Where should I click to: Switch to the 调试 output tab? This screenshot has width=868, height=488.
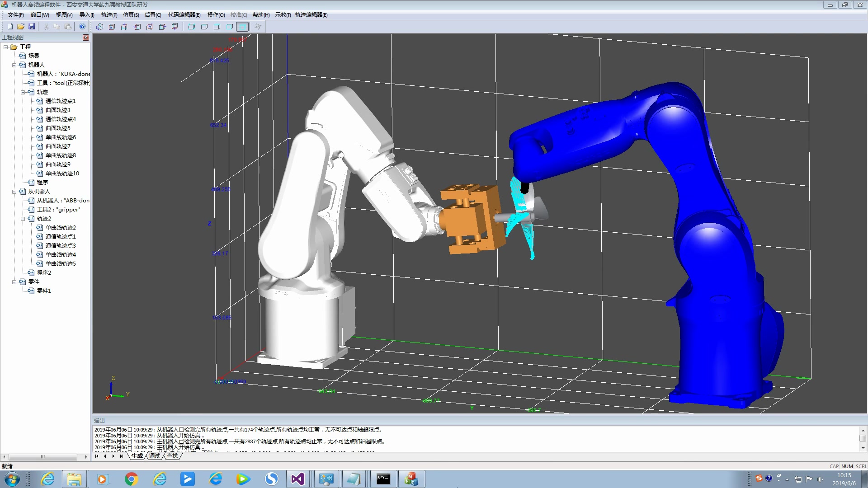155,456
